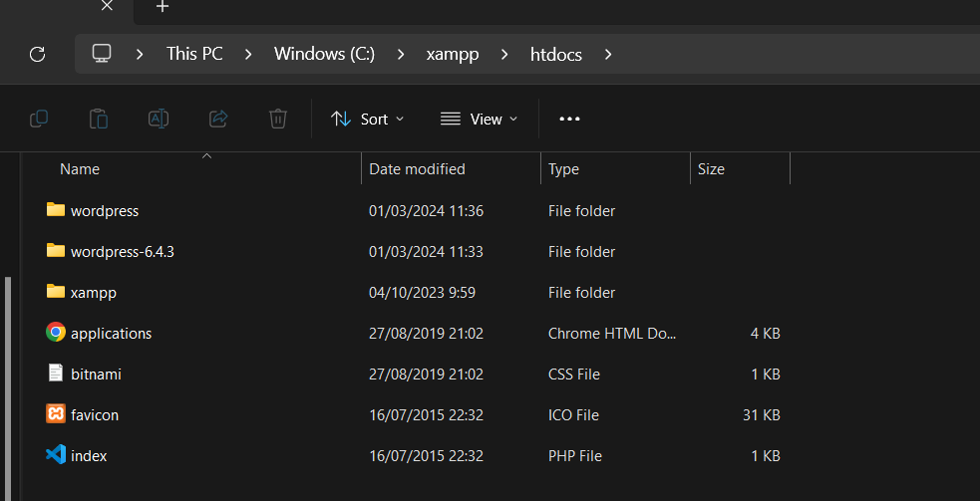This screenshot has width=980, height=501.
Task: Expand chevron after xampp breadcrumb
Action: [x=504, y=55]
